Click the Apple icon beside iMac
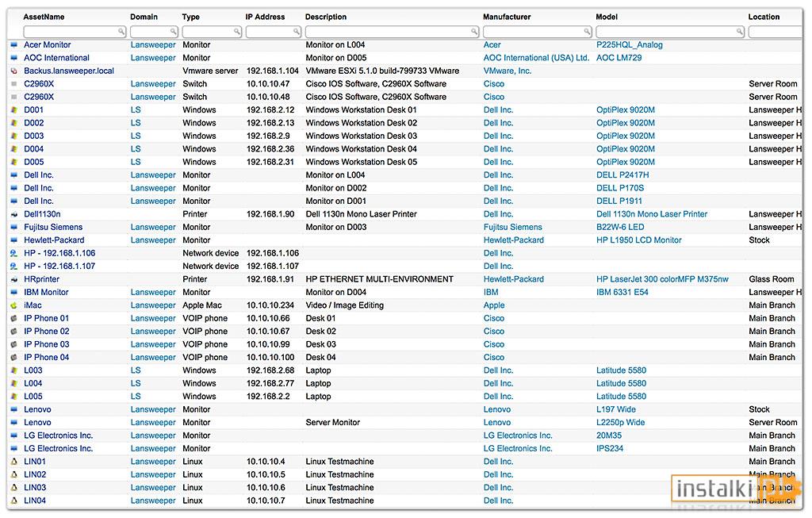The width and height of the screenshot is (812, 518). coord(14,305)
